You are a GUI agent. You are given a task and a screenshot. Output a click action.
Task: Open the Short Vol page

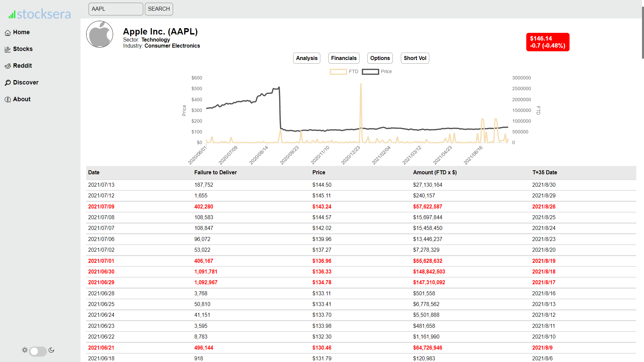point(415,58)
